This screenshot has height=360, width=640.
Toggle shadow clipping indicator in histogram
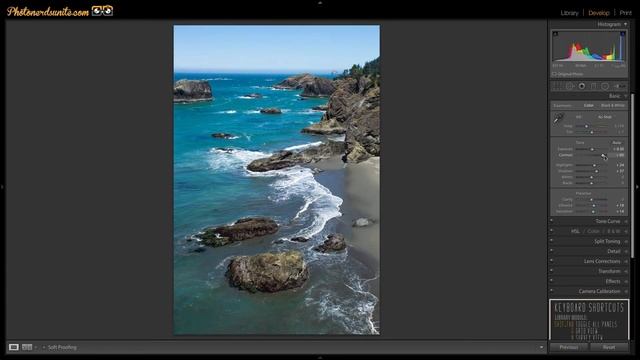(x=555, y=34)
